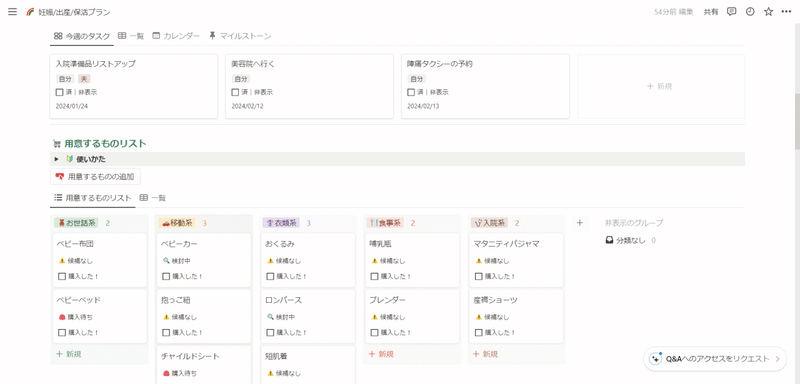Open page update history clock
Screen dimensions: 800x384
[750, 12]
